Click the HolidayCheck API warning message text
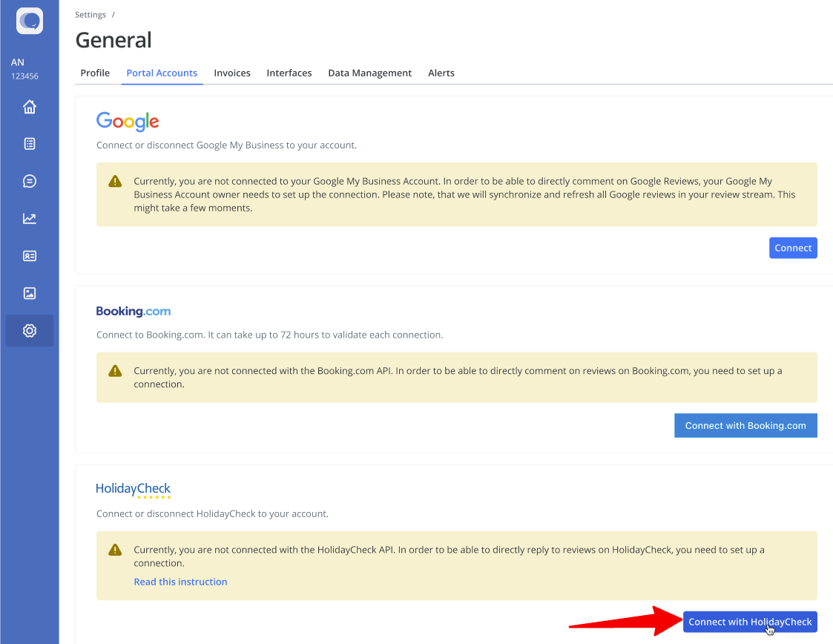Screen dimensions: 833x644 [449, 556]
